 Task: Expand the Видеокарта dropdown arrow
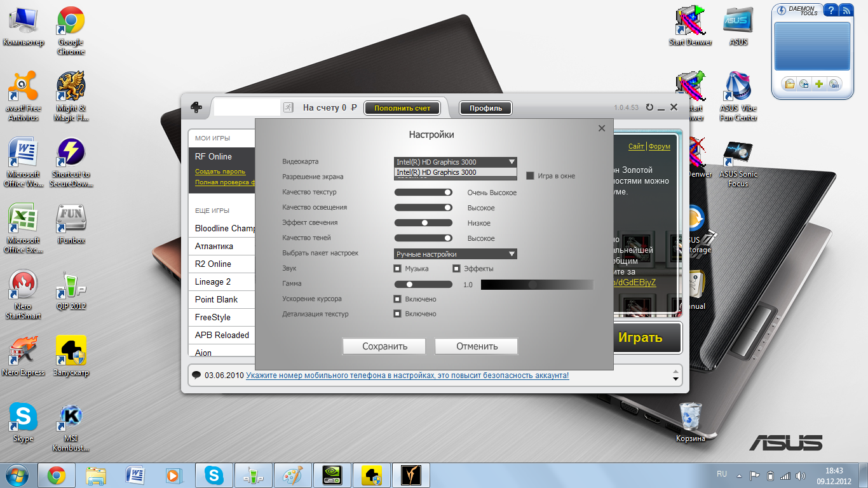pos(512,162)
